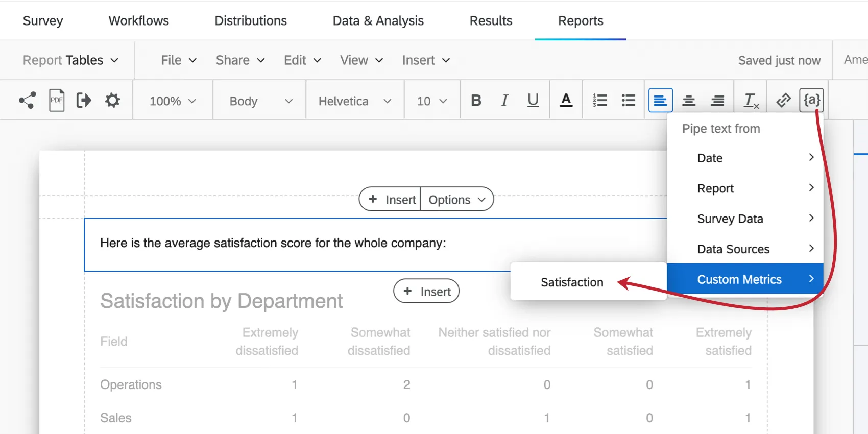Select Satisfaction from Custom Metrics submenu
Screen dimensions: 868x434
coord(572,282)
